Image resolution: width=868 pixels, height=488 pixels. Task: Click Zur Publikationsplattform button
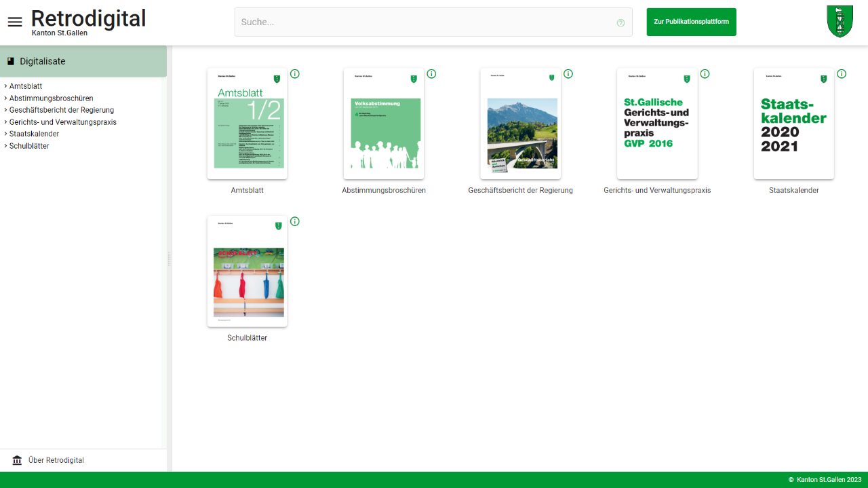[691, 22]
